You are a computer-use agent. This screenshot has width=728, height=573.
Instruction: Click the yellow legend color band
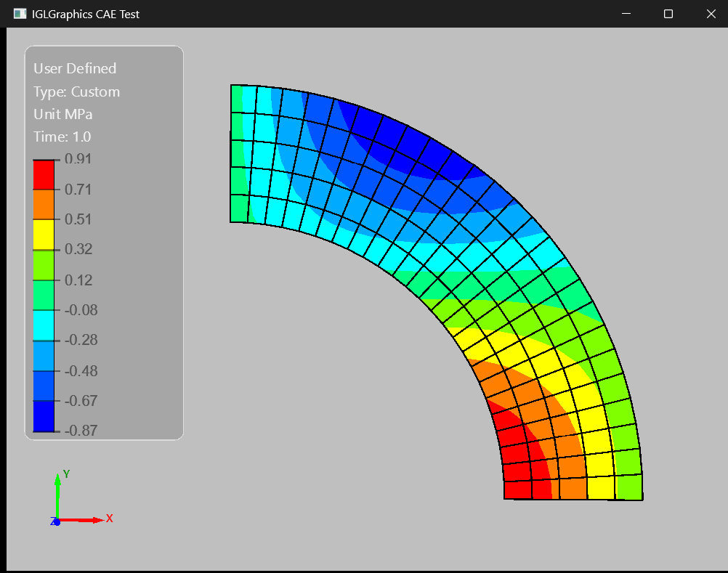[44, 235]
